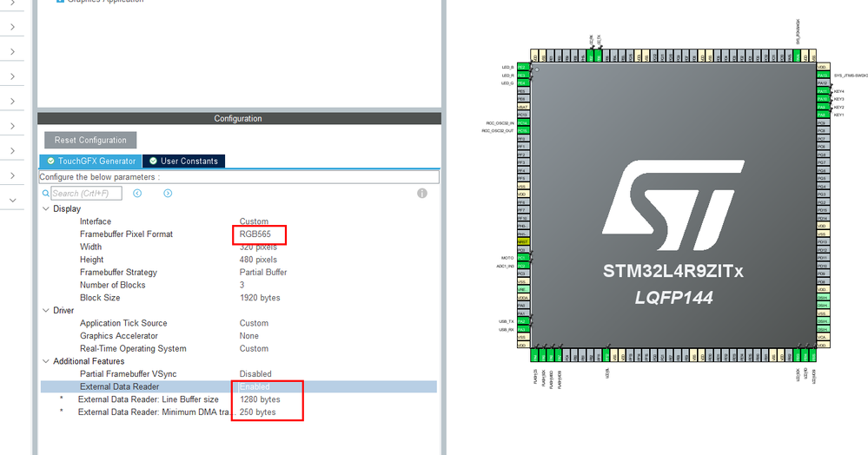Select the bottom pin labeled FLASH_SCK

[x=542, y=355]
